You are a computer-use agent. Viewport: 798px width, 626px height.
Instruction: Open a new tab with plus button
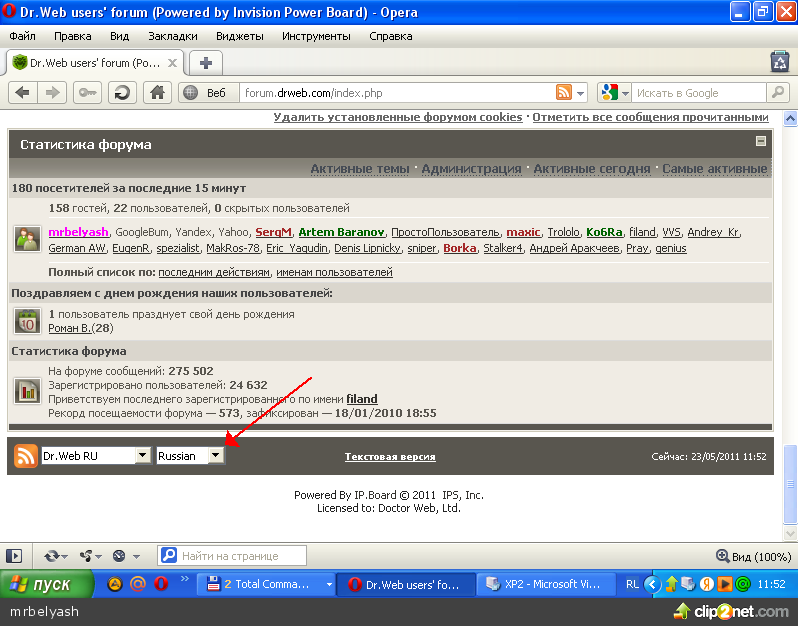(206, 62)
